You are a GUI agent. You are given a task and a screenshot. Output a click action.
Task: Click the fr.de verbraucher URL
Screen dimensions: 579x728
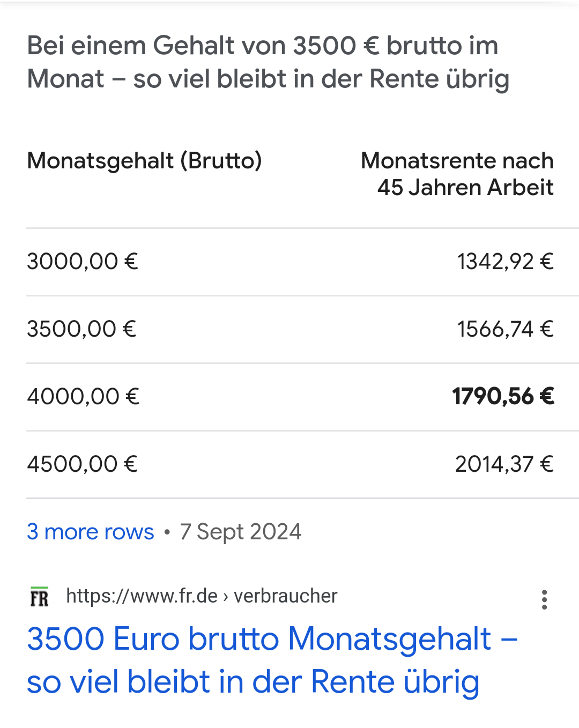pos(202,596)
